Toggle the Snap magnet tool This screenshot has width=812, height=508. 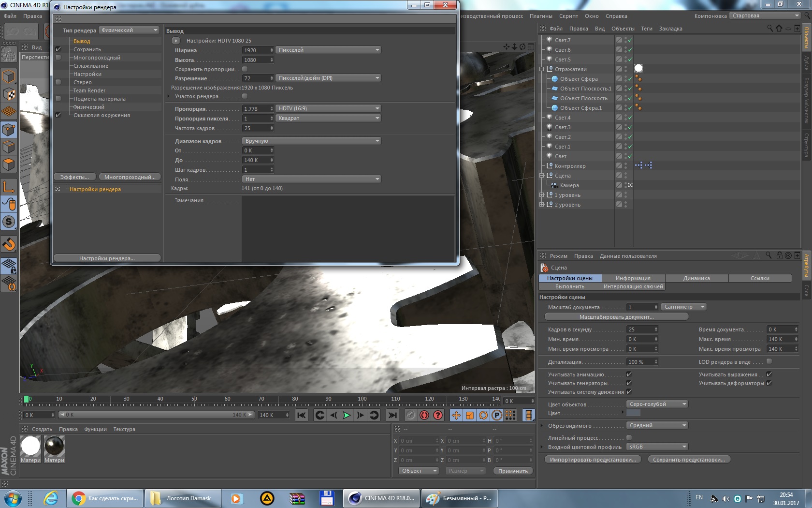tap(9, 244)
